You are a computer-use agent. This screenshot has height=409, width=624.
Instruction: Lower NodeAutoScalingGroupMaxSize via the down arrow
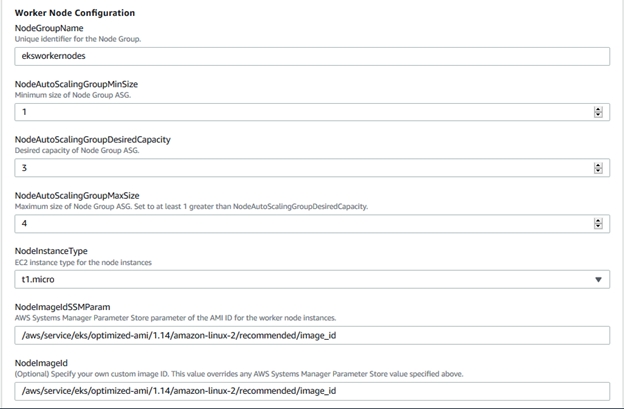[x=598, y=226]
